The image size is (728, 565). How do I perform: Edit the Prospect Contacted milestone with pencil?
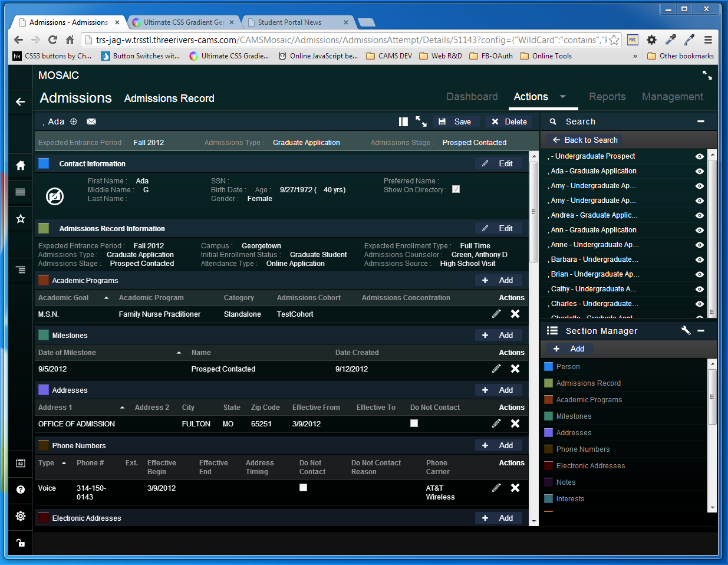pyautogui.click(x=496, y=369)
